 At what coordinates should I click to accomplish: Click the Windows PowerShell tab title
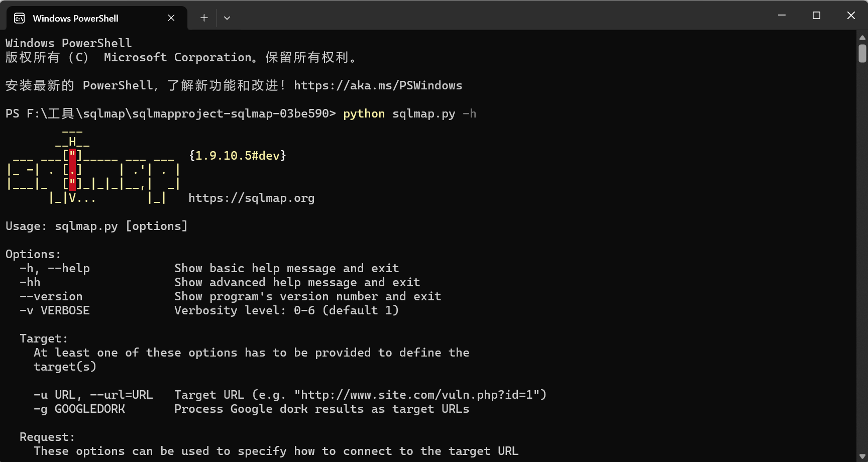[x=75, y=18]
